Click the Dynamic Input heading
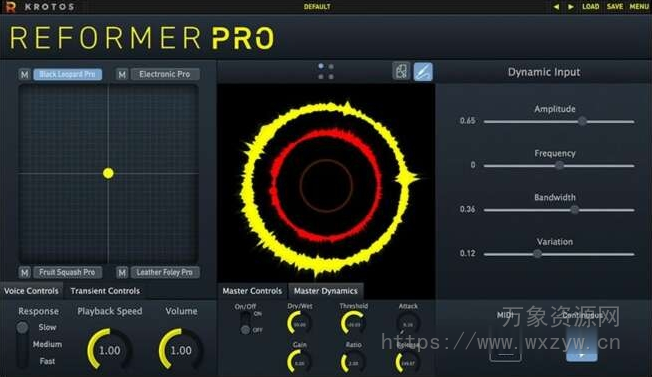652x377 pixels. click(x=543, y=72)
